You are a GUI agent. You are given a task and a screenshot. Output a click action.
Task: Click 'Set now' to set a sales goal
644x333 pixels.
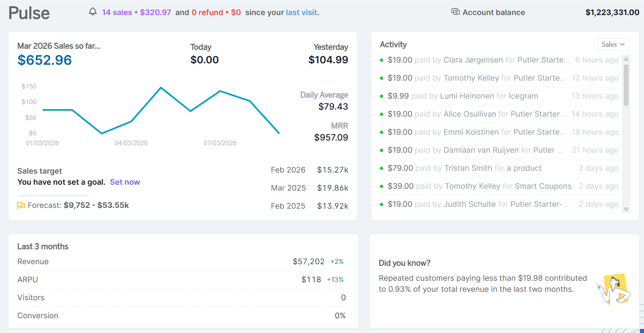(x=125, y=182)
